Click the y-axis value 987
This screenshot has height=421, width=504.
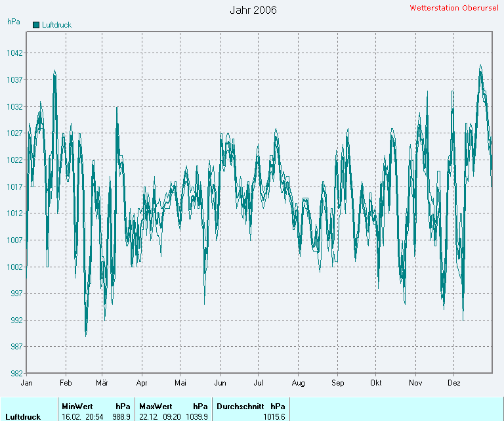16,346
